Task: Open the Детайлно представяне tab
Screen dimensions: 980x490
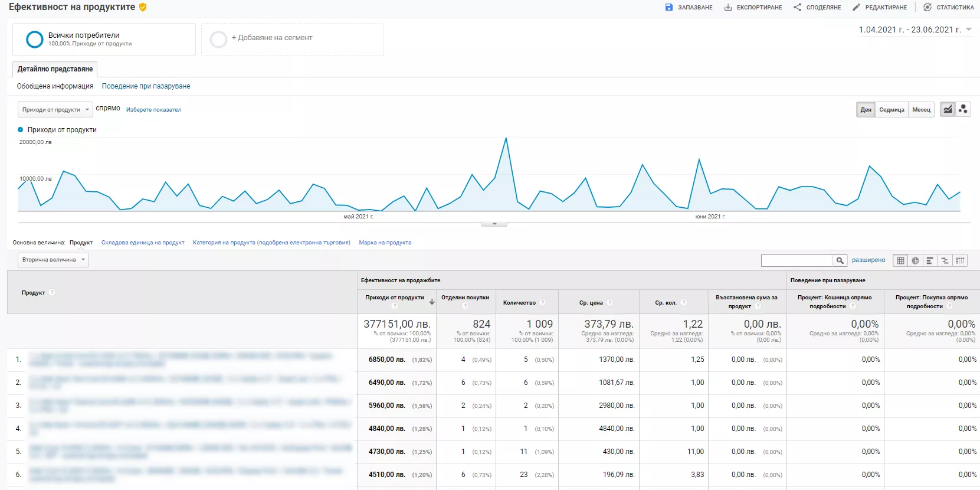Action: (x=55, y=69)
